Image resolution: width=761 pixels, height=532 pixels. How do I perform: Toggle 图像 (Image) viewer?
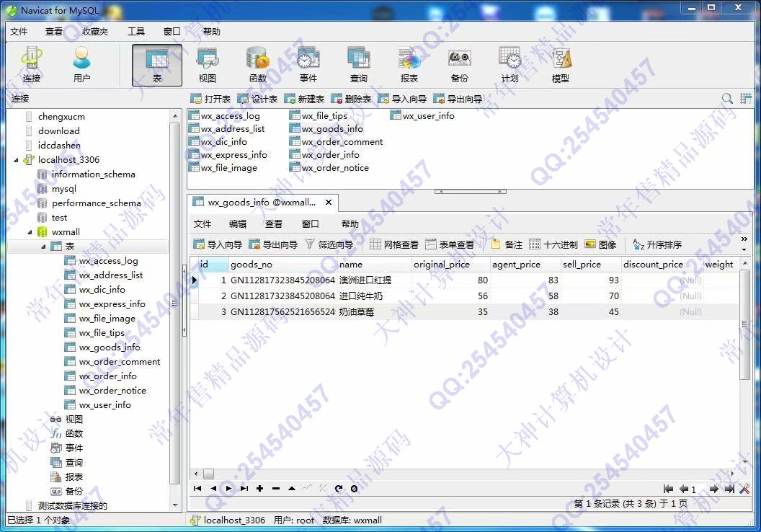point(601,244)
